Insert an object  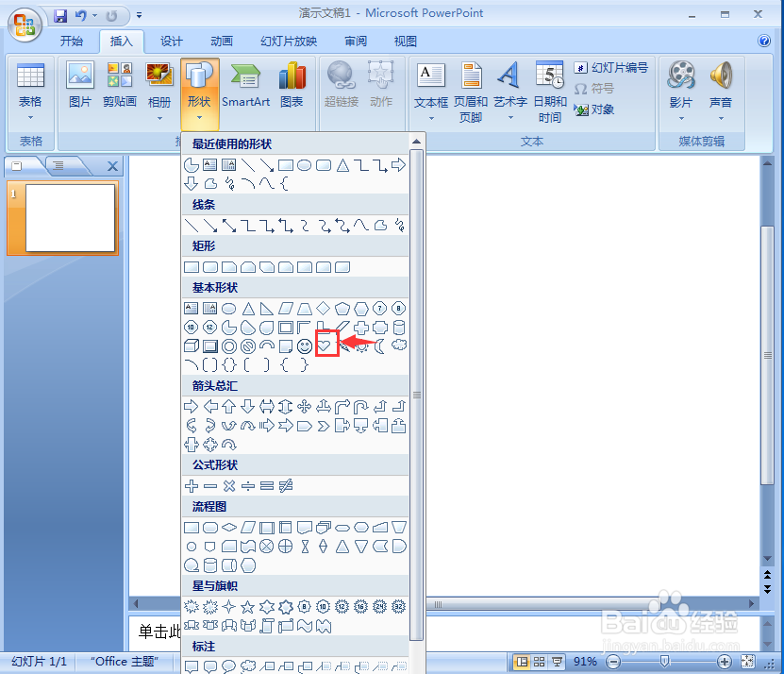(x=594, y=110)
